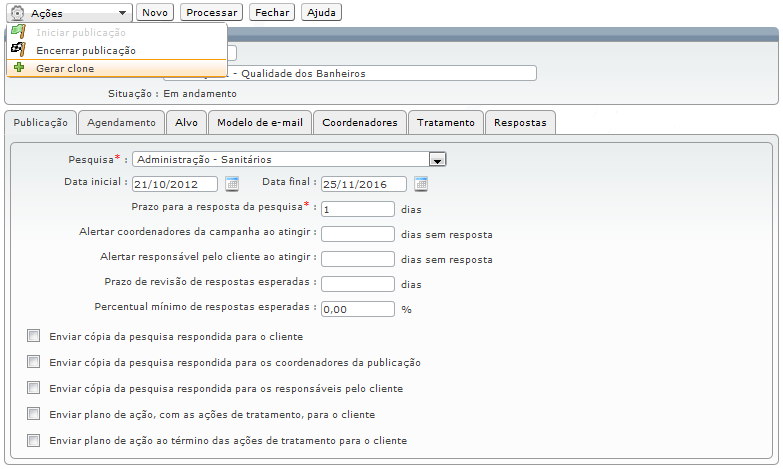Switch to the Agendamento tab
783x469 pixels.
(121, 123)
